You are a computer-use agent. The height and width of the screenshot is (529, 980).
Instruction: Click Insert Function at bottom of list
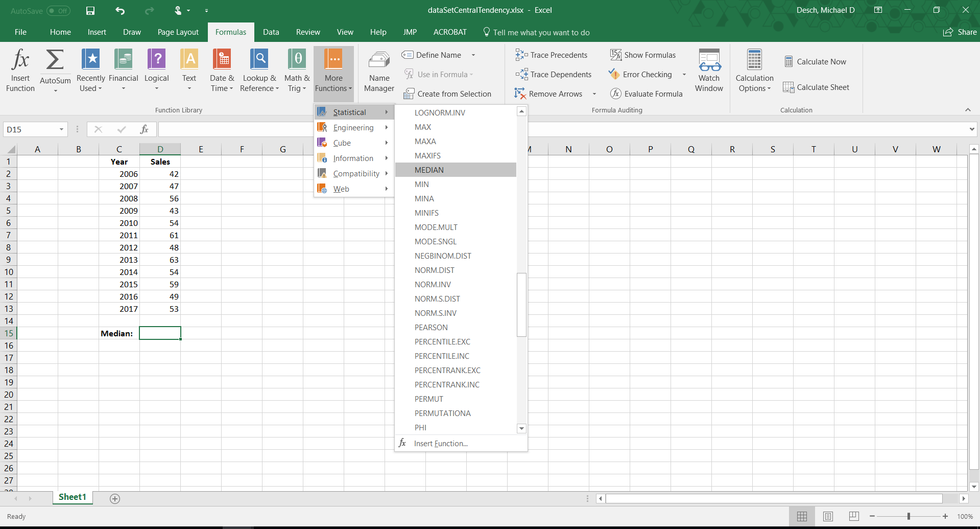440,444
